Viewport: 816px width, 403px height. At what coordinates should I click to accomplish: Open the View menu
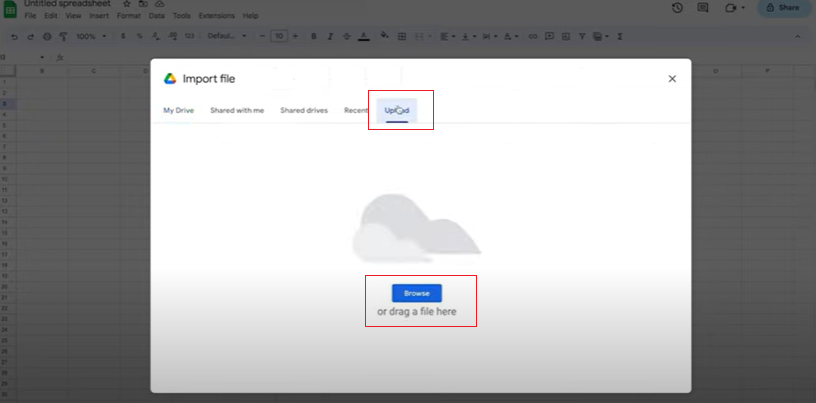point(73,16)
